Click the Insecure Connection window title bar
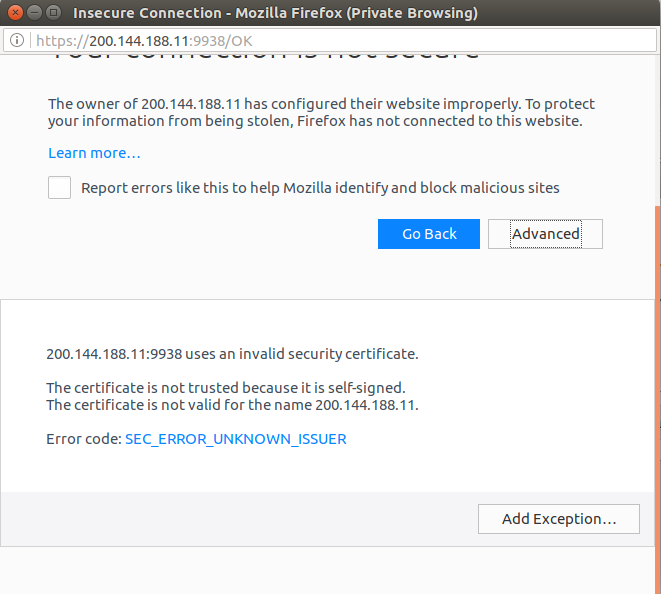This screenshot has width=661, height=594. tap(275, 14)
